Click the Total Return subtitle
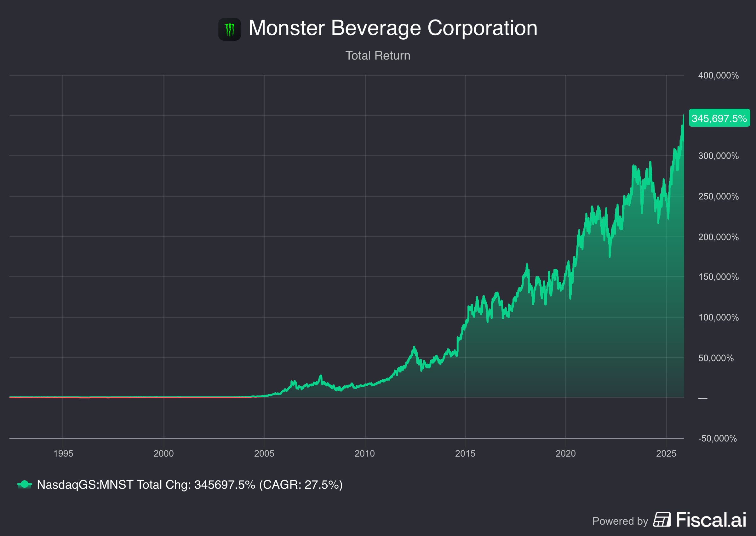756x536 pixels. click(378, 55)
